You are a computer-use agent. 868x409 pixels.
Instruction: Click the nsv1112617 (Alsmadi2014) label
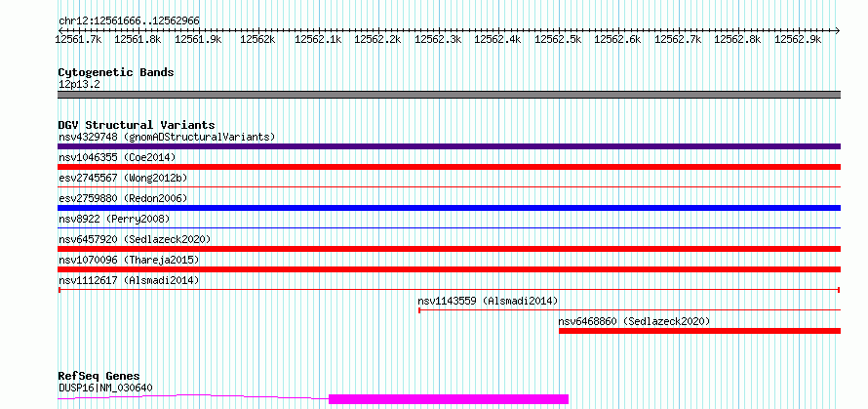[x=129, y=280]
